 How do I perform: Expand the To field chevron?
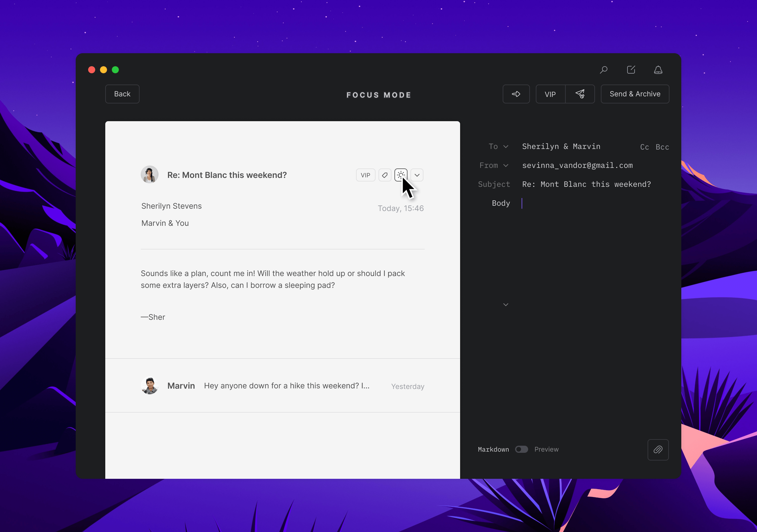(x=505, y=146)
